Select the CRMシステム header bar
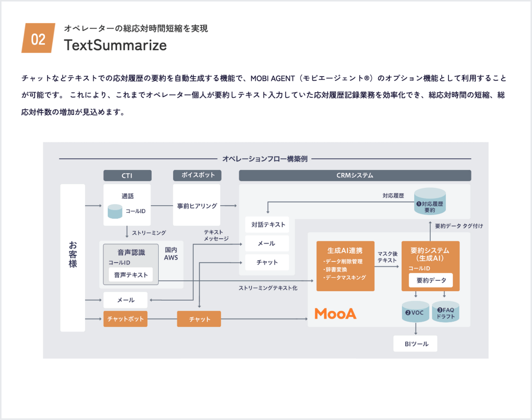Screen dimensions: 532x420 tap(355, 175)
